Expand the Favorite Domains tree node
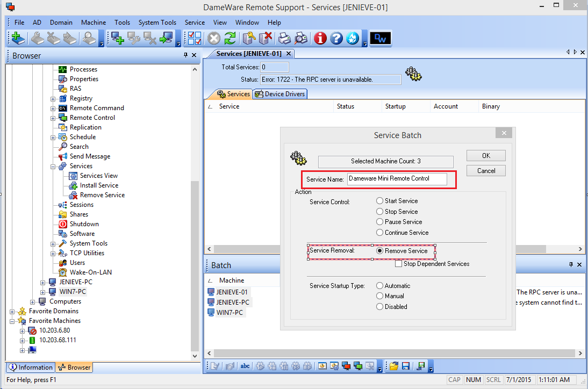588x389 pixels. 12,311
